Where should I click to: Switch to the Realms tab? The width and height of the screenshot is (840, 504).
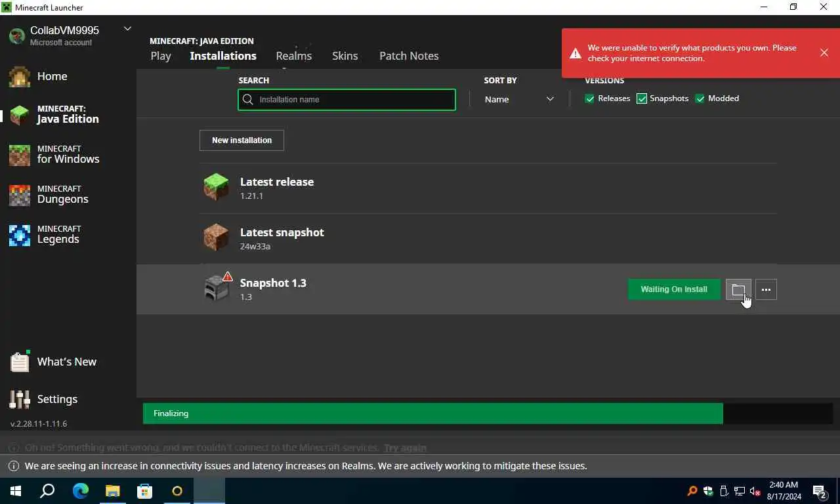pos(293,56)
